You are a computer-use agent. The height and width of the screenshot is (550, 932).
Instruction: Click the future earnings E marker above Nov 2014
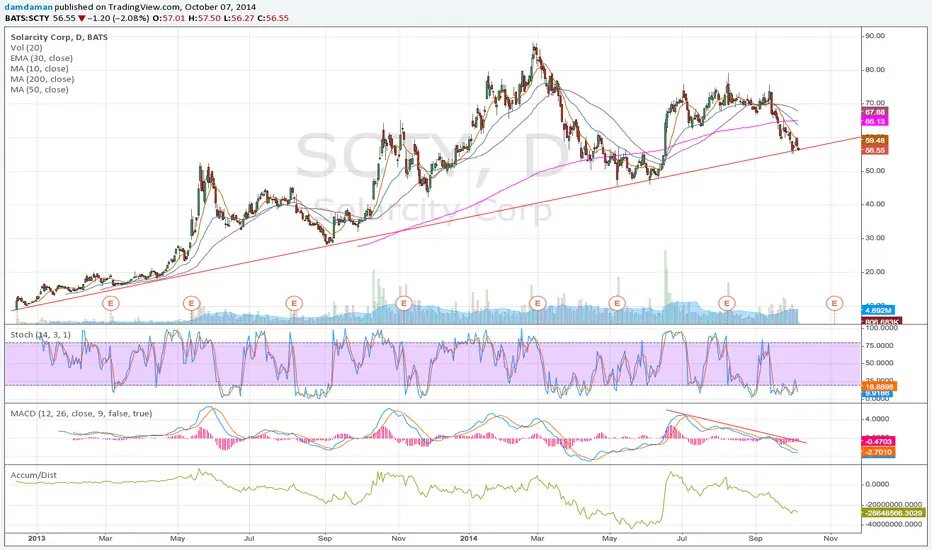click(x=835, y=303)
